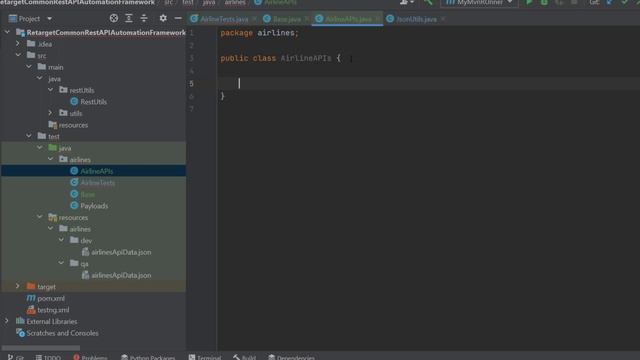Click the Git update project arrow icon

(x=609, y=2)
